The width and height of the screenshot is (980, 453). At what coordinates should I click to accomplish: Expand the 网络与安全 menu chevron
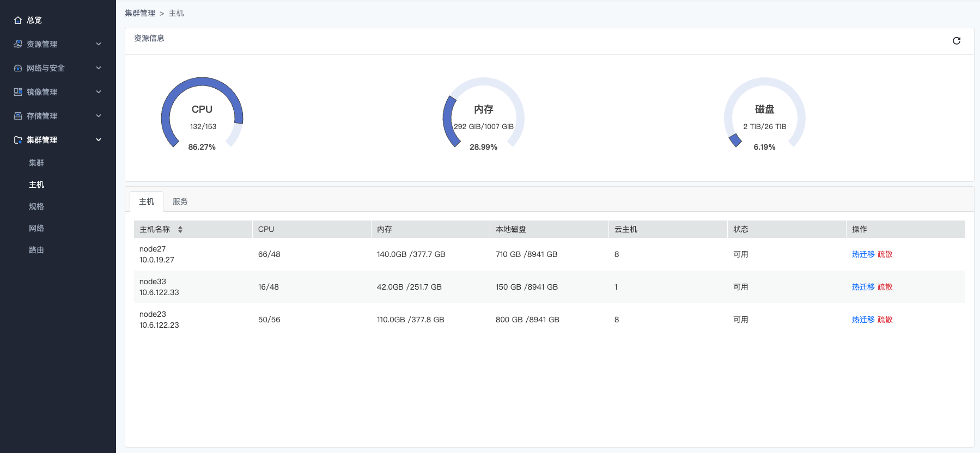point(99,68)
